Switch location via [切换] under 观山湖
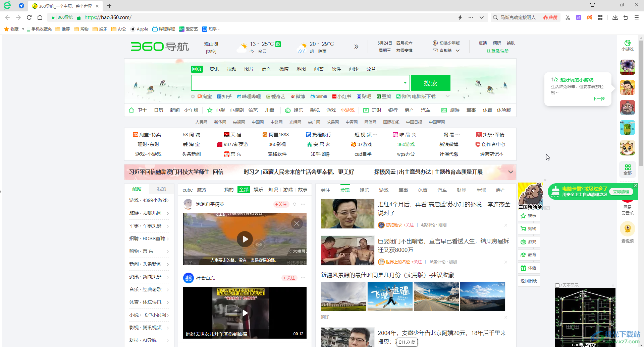The height and width of the screenshot is (347, 644). click(211, 52)
